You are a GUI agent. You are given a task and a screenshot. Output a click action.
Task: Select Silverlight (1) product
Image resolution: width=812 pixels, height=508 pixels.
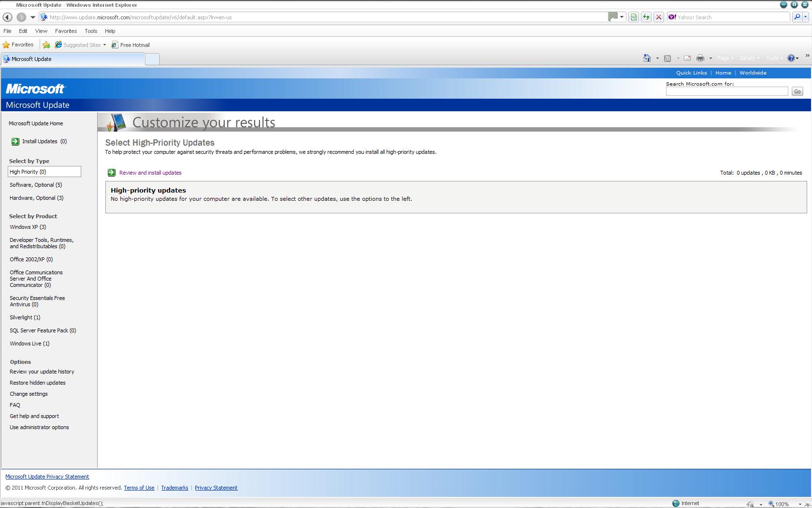25,317
